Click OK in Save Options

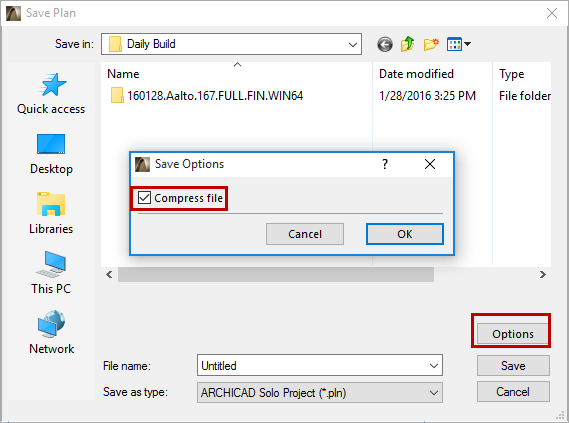coord(405,234)
